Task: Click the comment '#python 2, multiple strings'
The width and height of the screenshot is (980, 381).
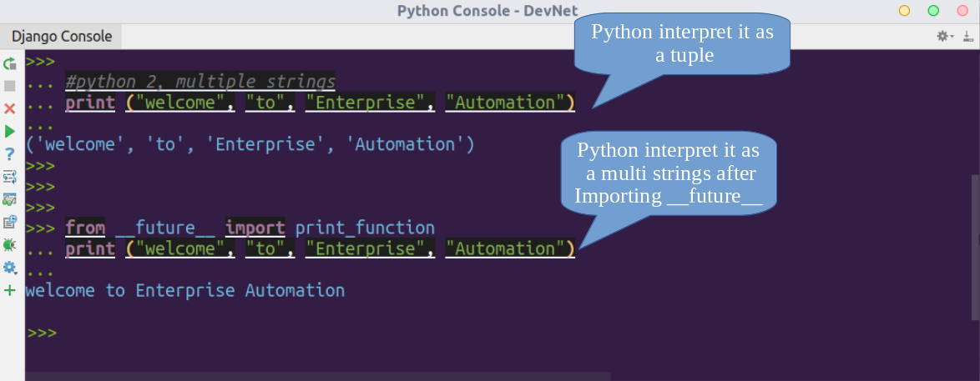Action: 200,82
